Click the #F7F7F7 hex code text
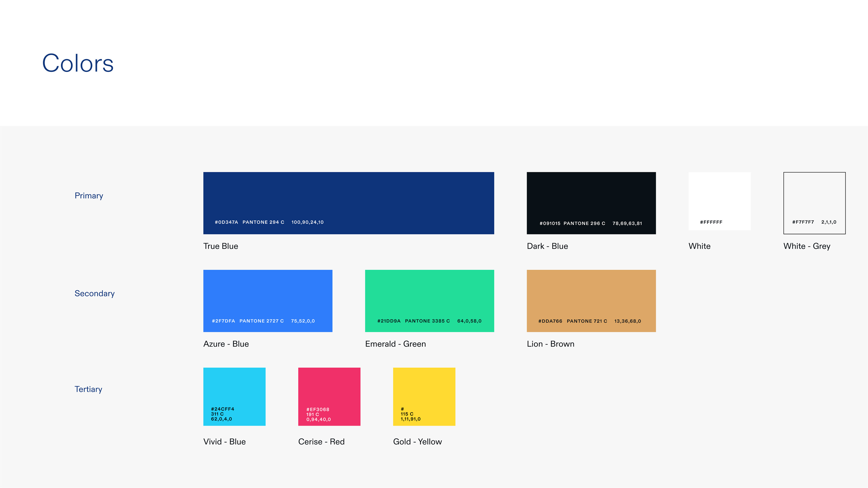Image resolution: width=868 pixels, height=488 pixels. click(803, 222)
